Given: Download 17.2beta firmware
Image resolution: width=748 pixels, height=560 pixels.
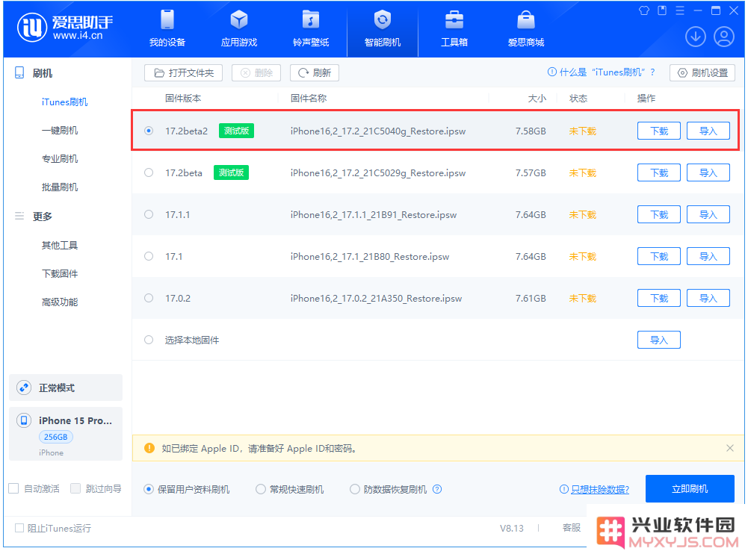Looking at the screenshot, I should click(x=659, y=172).
